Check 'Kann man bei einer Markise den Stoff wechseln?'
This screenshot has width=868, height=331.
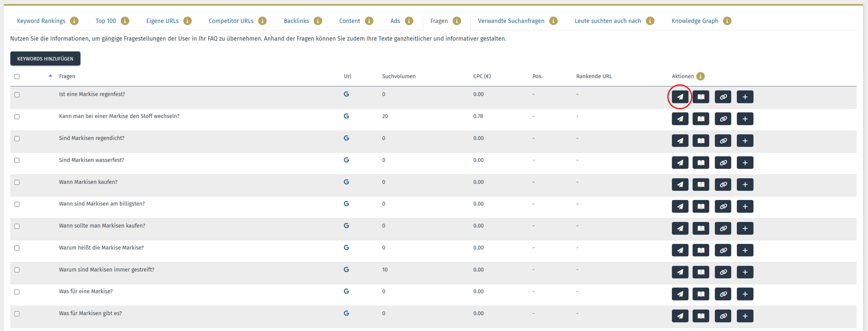[17, 117]
